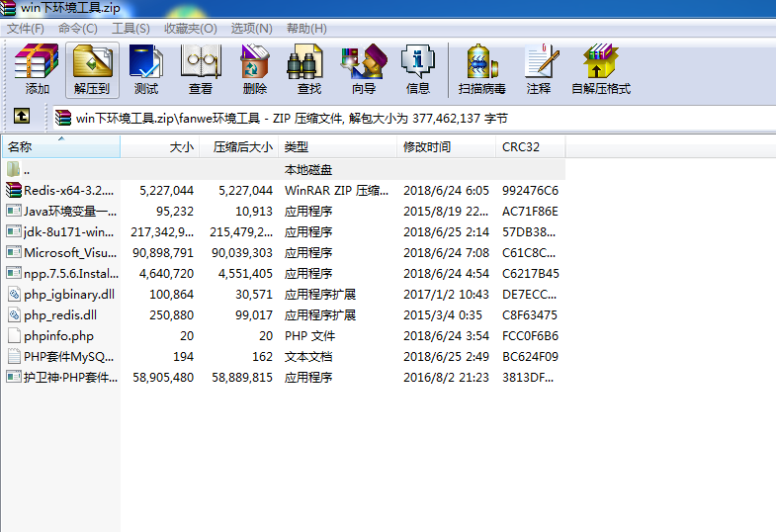Click the npp.7.5.6.Instal file name
The height and width of the screenshot is (532, 776).
click(x=71, y=274)
